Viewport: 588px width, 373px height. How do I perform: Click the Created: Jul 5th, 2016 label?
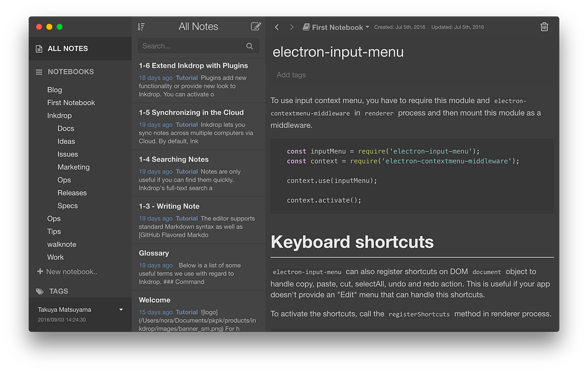399,27
